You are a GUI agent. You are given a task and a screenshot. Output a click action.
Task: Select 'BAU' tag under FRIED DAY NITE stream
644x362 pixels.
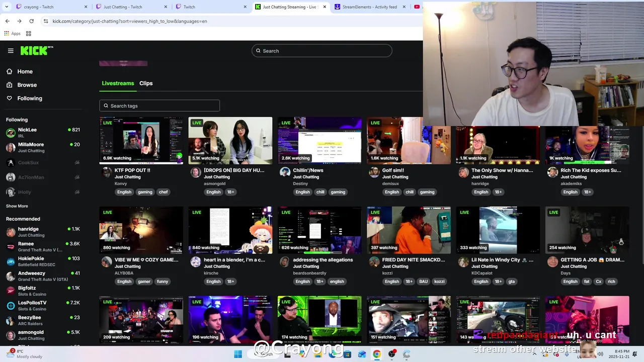click(x=423, y=282)
